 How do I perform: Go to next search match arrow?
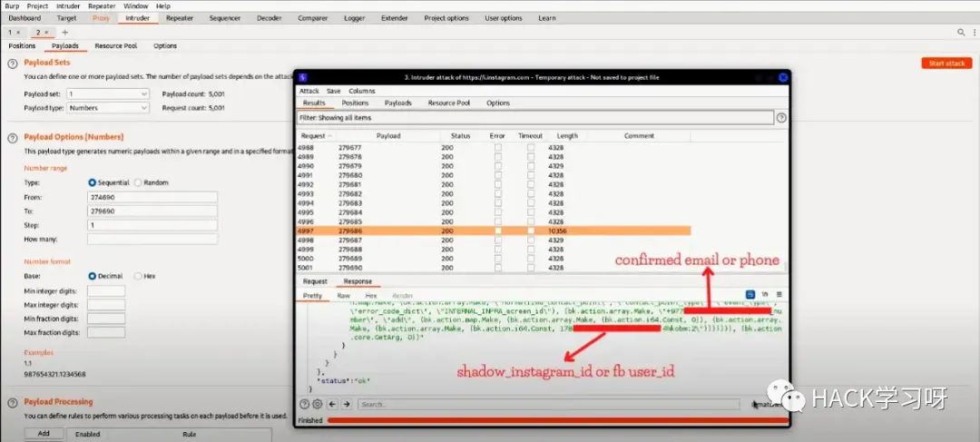(x=347, y=404)
